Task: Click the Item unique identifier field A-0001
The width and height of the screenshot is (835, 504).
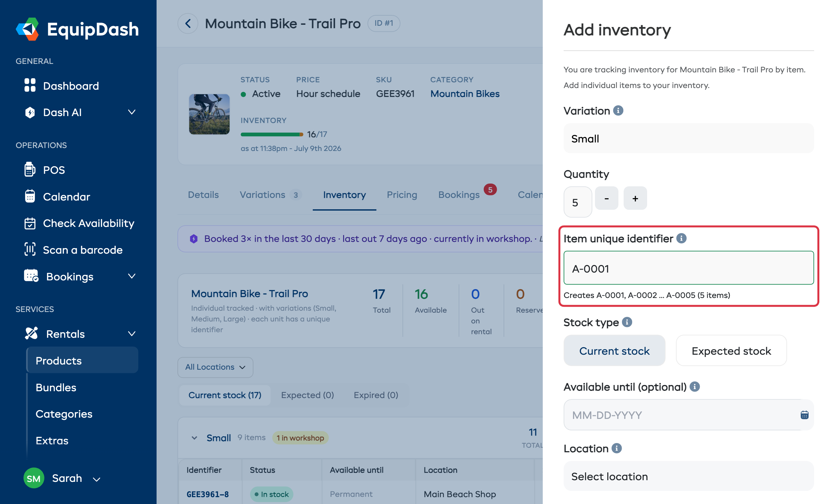Action: click(x=689, y=268)
